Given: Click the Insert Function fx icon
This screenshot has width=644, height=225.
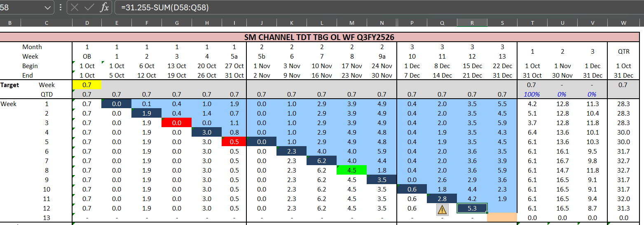Looking at the screenshot, I should (x=105, y=7).
